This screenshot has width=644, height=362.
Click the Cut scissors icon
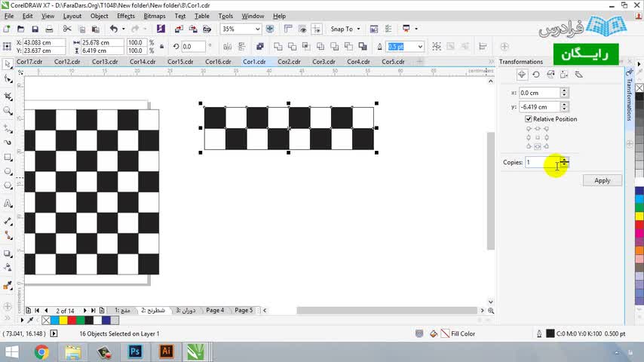67,29
